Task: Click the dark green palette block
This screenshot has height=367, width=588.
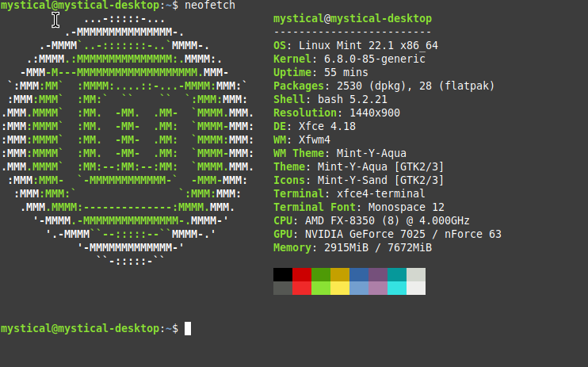Action: click(320, 274)
